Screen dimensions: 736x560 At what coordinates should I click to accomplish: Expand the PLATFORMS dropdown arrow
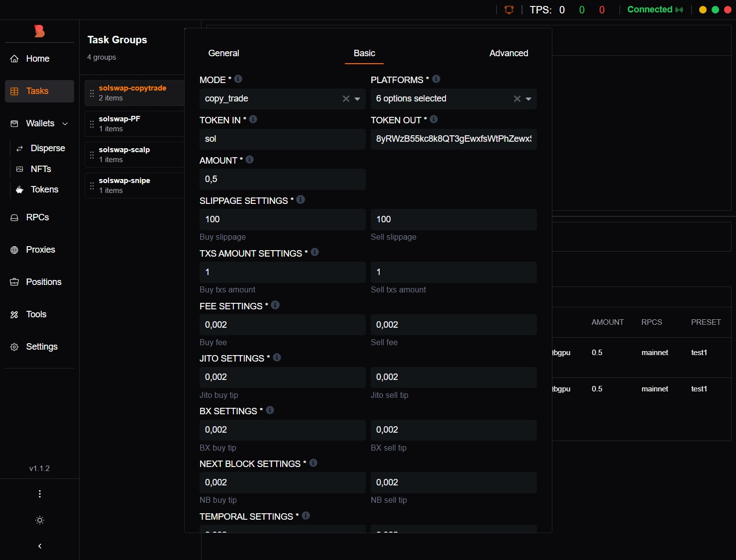pyautogui.click(x=528, y=99)
